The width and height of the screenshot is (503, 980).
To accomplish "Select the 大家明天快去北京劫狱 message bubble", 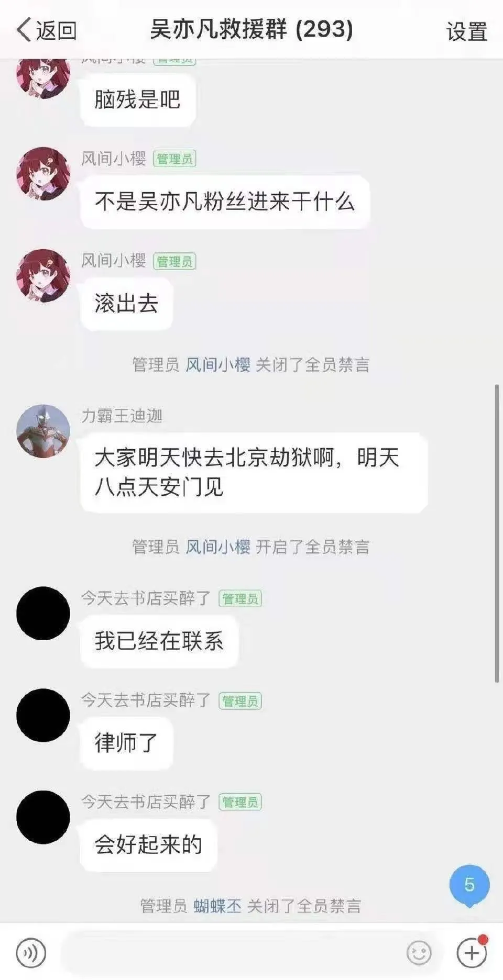I will tap(254, 472).
